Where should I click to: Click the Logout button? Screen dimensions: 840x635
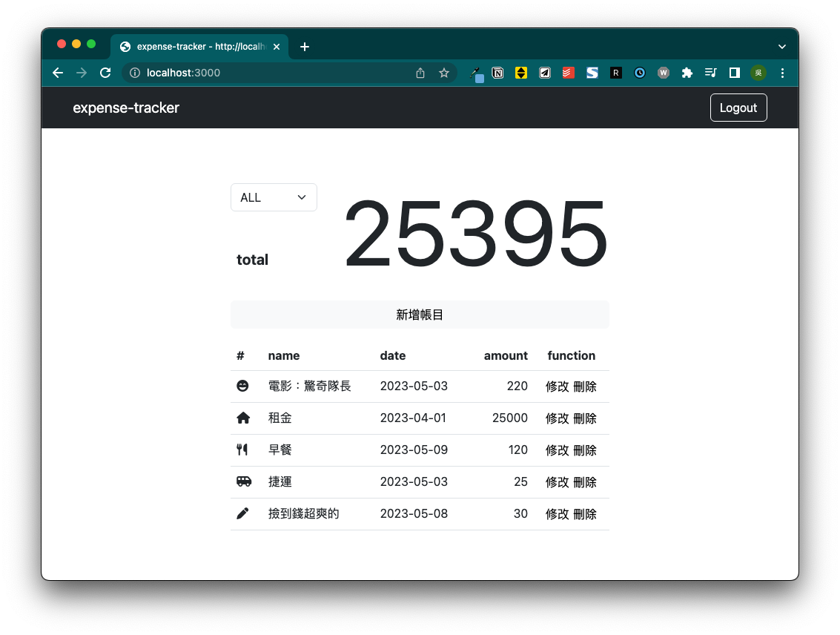point(738,108)
